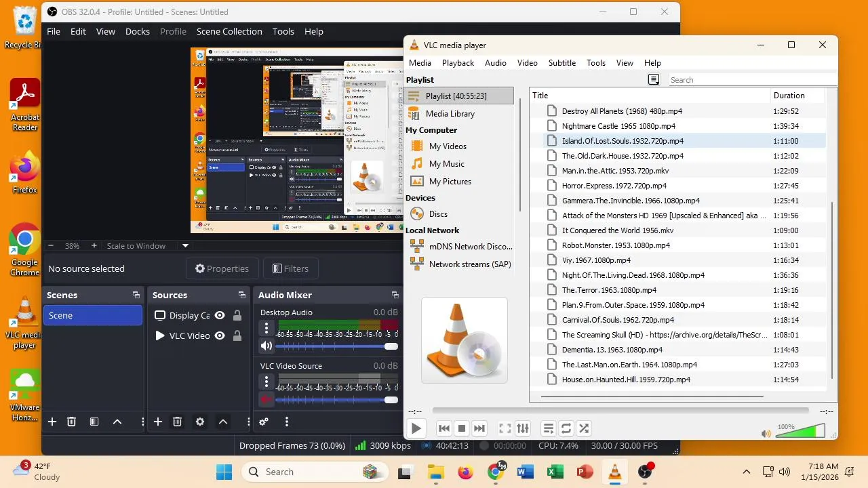Change playlist view mode icon beside Search
This screenshot has width=868, height=488.
(654, 79)
